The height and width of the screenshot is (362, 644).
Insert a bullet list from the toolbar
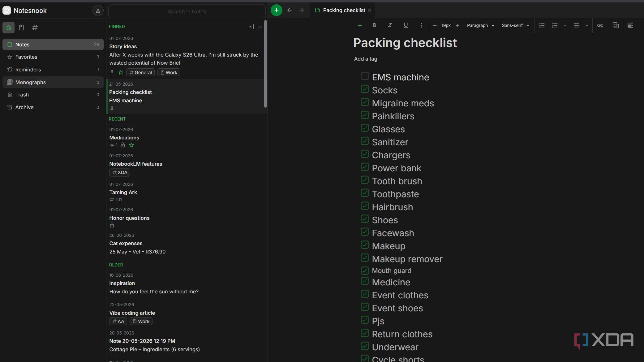tap(577, 25)
